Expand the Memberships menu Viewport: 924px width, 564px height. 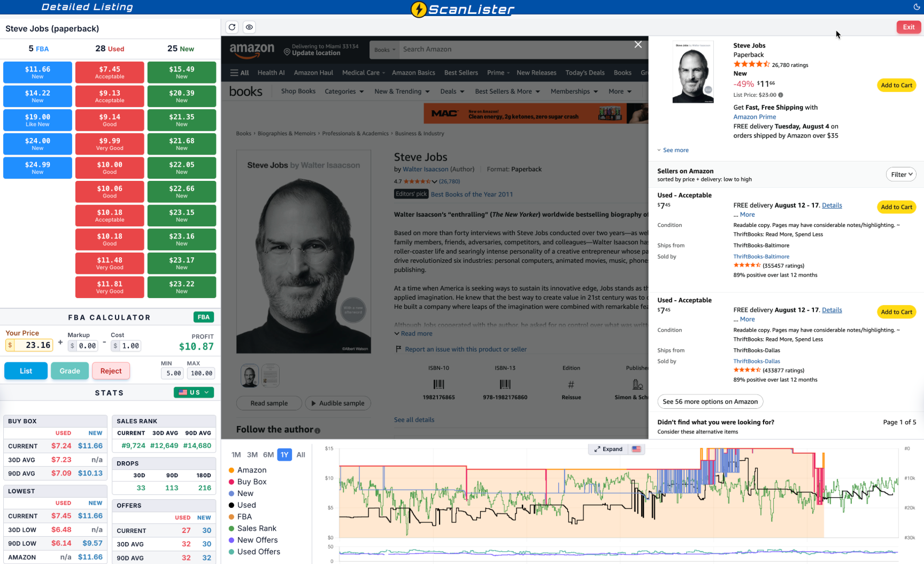point(574,92)
